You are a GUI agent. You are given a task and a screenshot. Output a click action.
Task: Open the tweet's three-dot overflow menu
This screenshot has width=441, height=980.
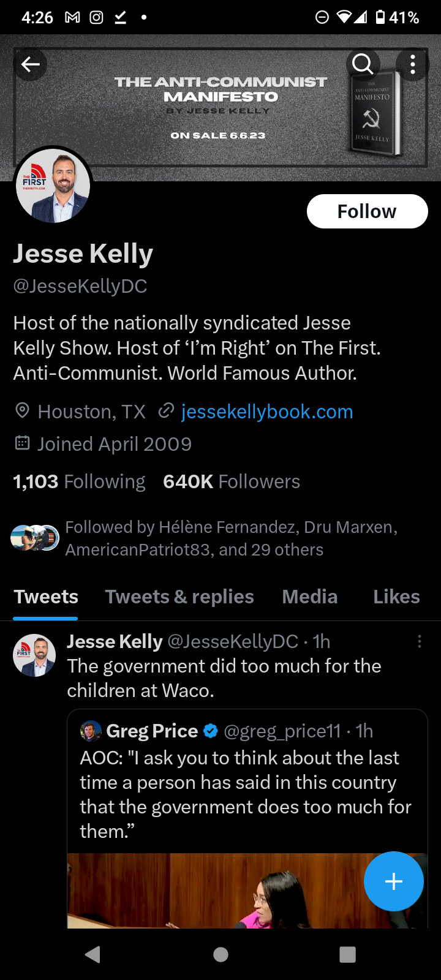(420, 641)
